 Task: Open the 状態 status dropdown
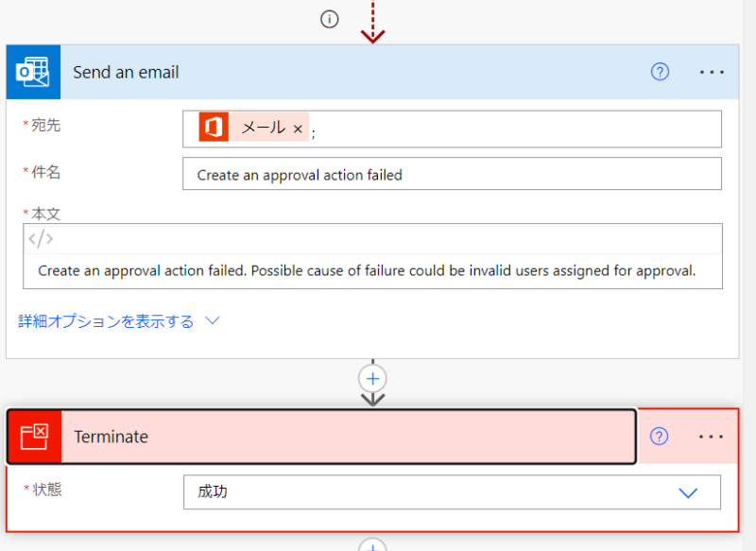(452, 491)
